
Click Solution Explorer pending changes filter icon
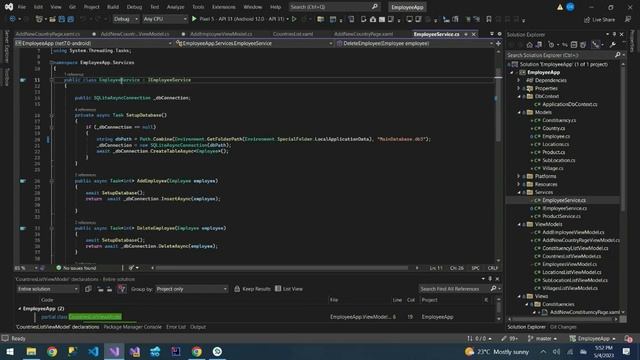[x=551, y=45]
